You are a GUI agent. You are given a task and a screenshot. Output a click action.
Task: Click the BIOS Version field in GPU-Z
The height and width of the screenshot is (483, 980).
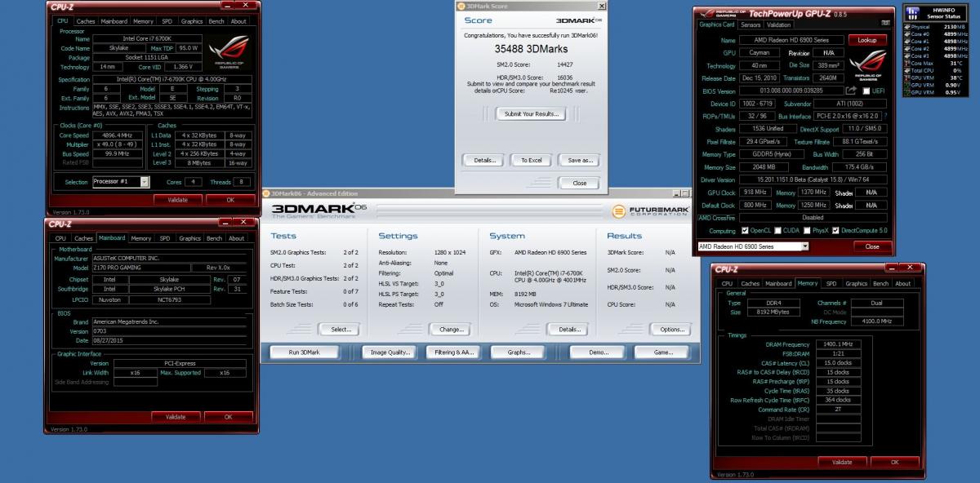(791, 91)
